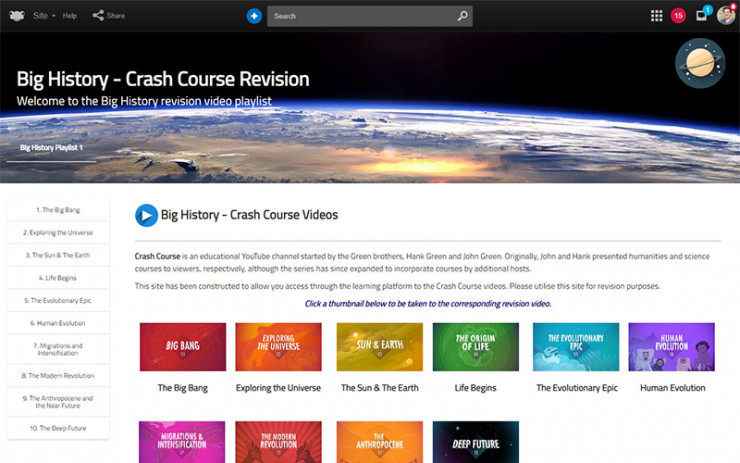Open sidebar item 6. Human Evolution
The image size is (740, 463).
point(58,323)
